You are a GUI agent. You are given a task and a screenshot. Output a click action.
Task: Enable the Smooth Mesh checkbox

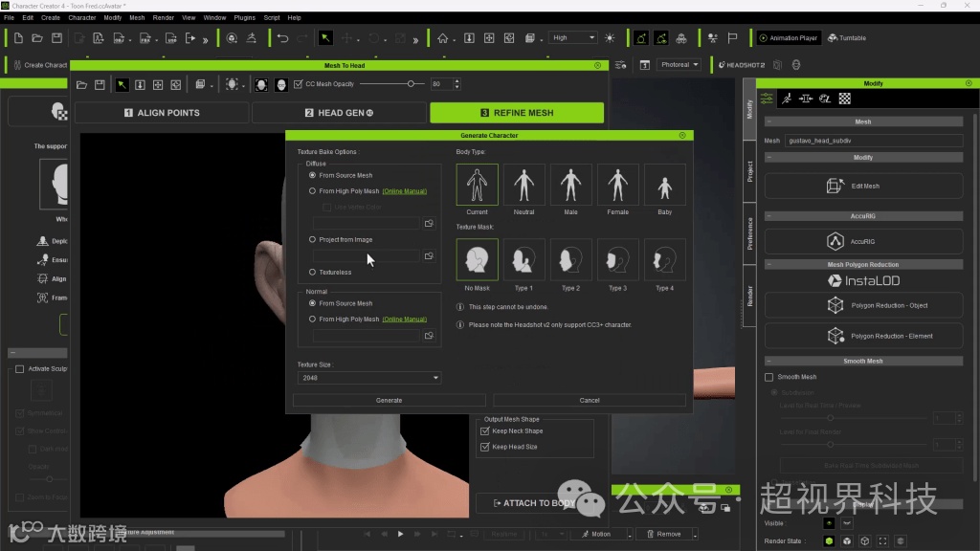point(769,377)
